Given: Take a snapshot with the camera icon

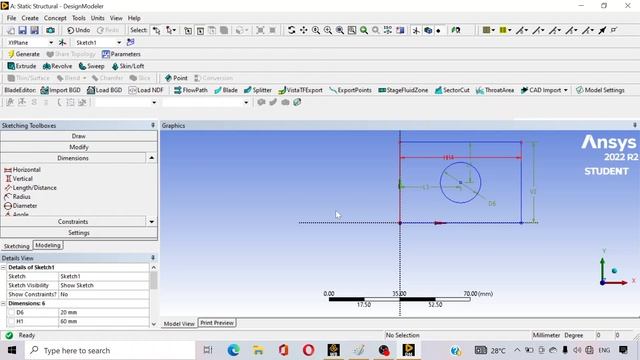Looking at the screenshot, I should pyautogui.click(x=50, y=30).
